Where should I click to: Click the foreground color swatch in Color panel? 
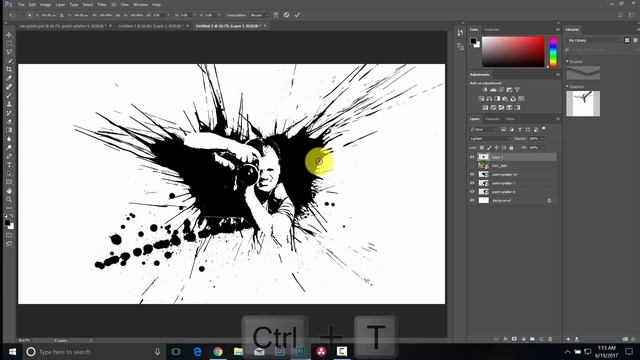tap(473, 41)
